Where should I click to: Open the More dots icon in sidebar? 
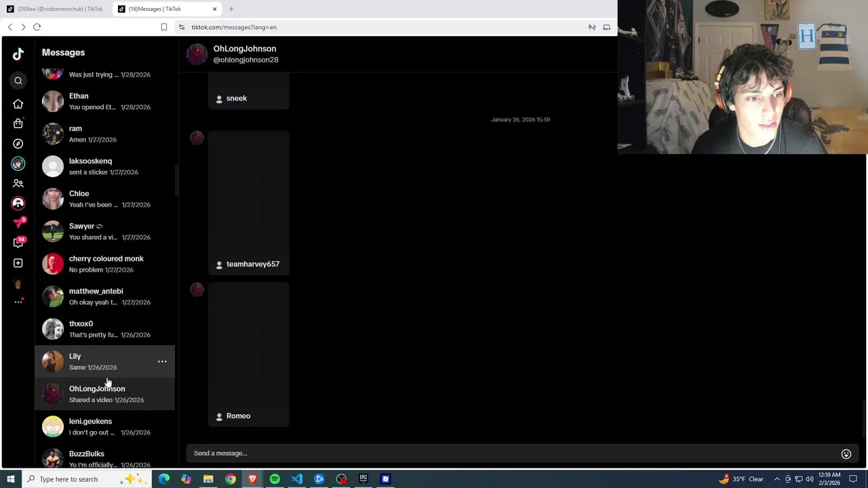click(x=18, y=302)
